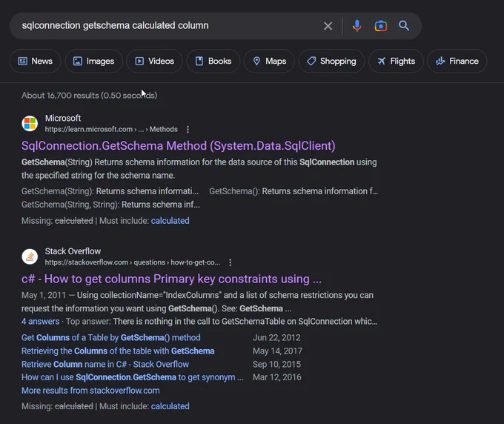Switch to the Images filter
The width and height of the screenshot is (504, 424).
93,61
